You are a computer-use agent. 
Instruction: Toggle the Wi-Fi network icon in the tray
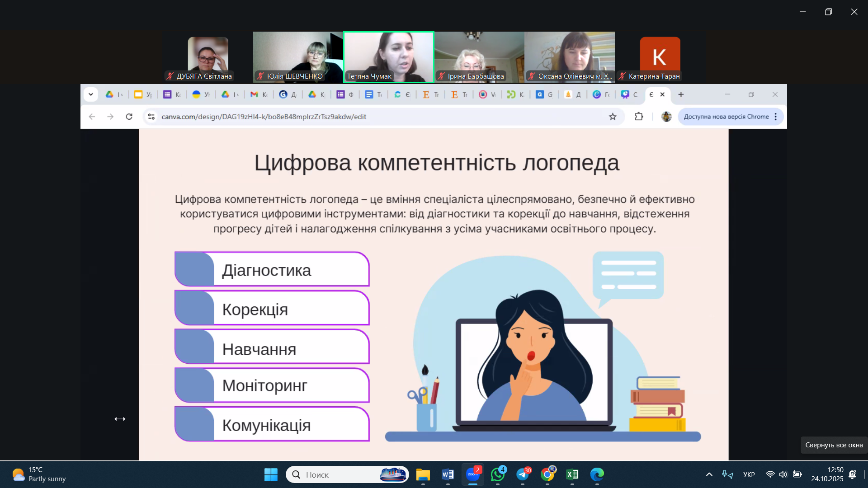tap(770, 474)
